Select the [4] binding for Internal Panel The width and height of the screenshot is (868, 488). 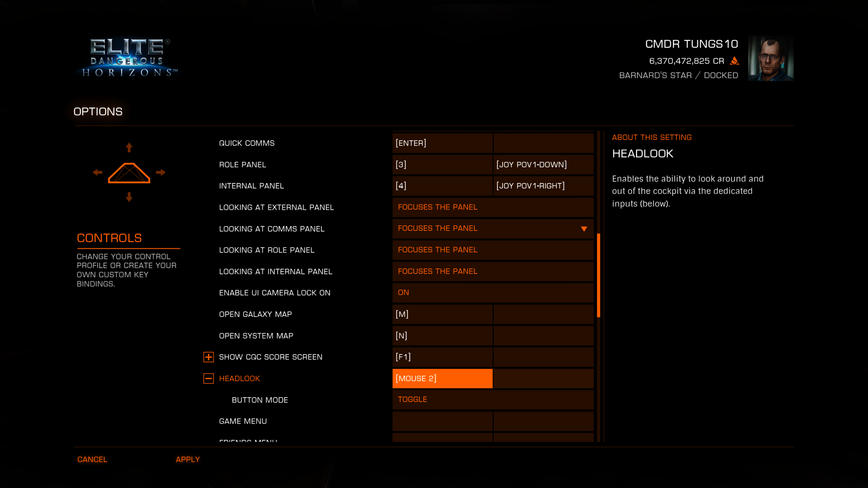tap(442, 186)
